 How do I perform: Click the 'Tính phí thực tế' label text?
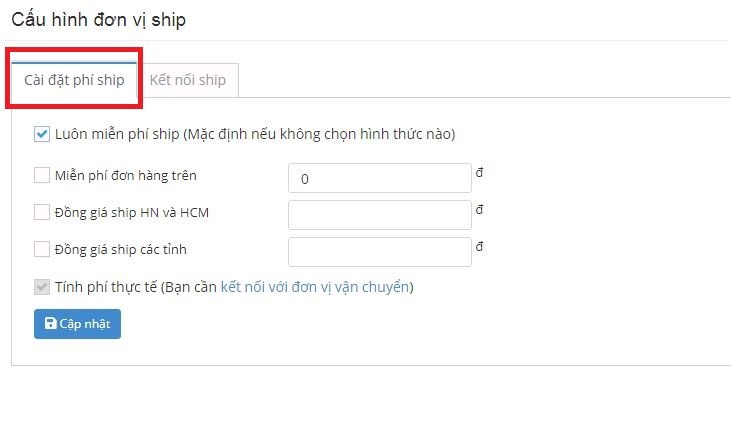tap(106, 287)
